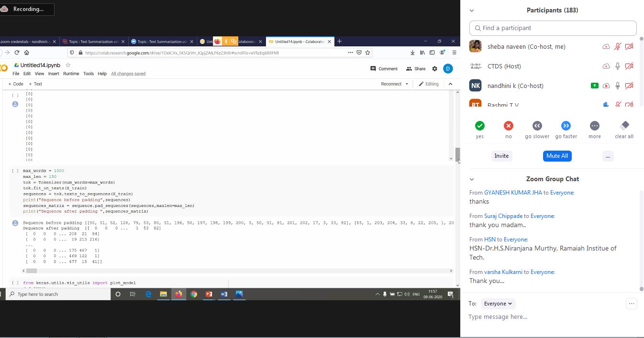Open Word from the taskbar
This screenshot has width=644, height=338.
(224, 294)
